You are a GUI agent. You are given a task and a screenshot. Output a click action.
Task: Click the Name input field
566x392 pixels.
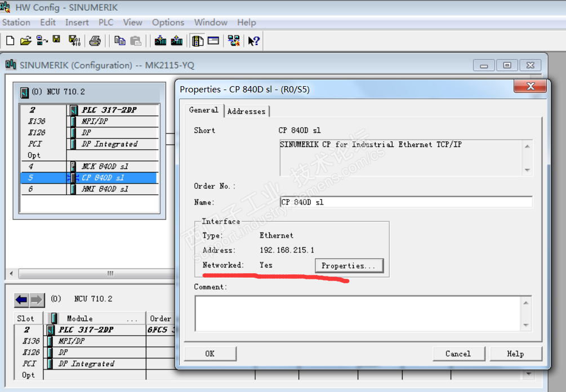pyautogui.click(x=405, y=202)
